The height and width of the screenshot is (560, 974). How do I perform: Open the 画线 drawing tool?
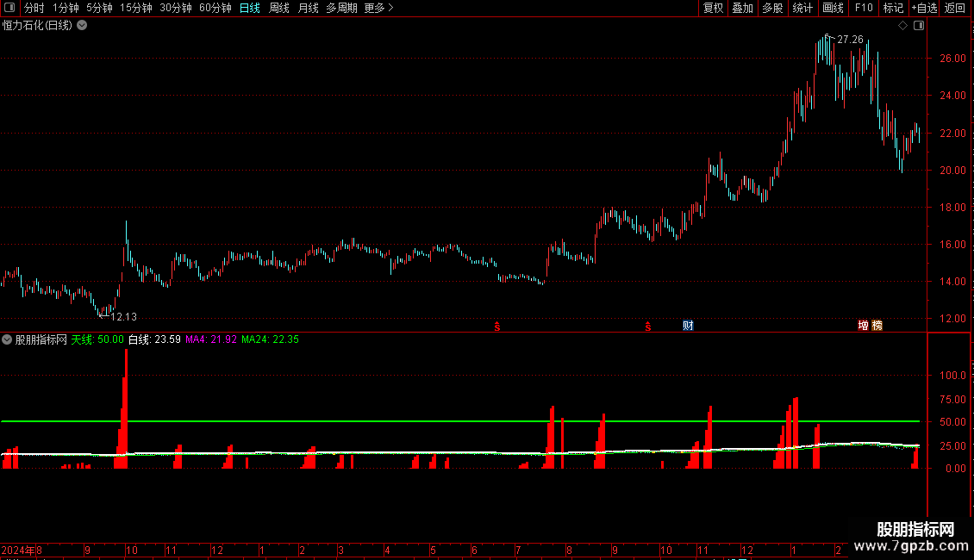coord(833,8)
